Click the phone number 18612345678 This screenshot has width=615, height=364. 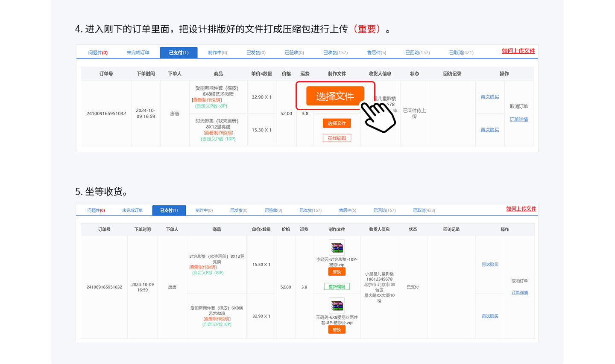(379, 279)
